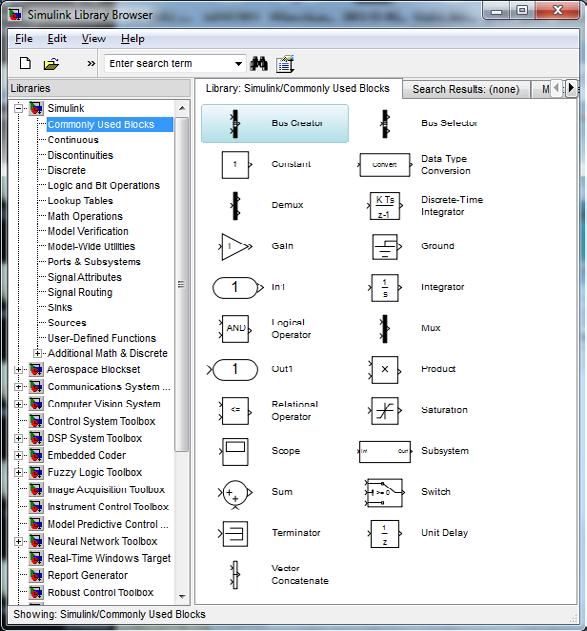Open the Edit menu
The height and width of the screenshot is (631, 587).
tap(57, 39)
